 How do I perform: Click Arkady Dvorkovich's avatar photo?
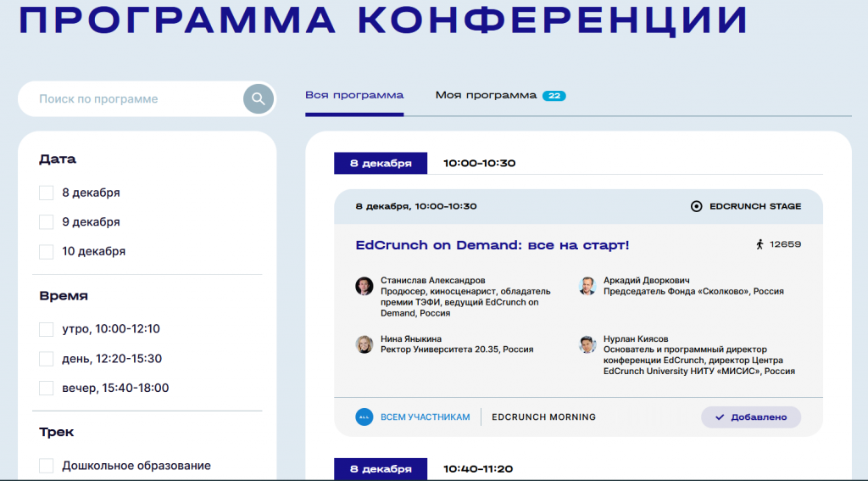tap(587, 287)
